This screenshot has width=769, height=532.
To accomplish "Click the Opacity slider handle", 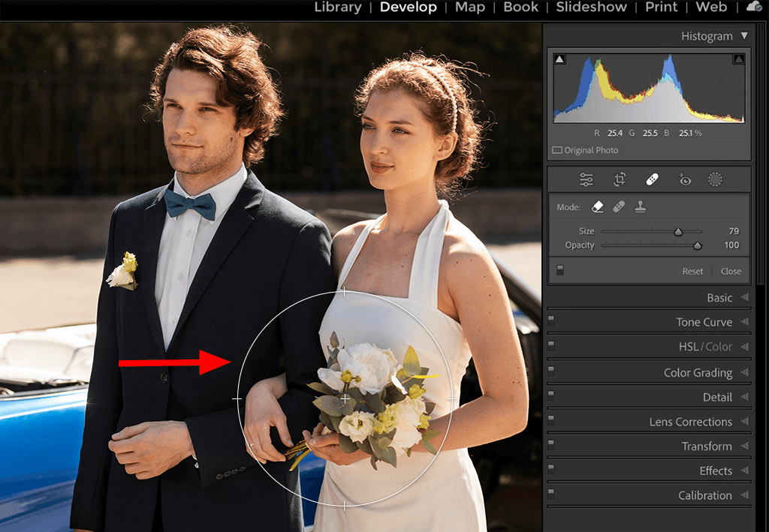I will coord(698,246).
